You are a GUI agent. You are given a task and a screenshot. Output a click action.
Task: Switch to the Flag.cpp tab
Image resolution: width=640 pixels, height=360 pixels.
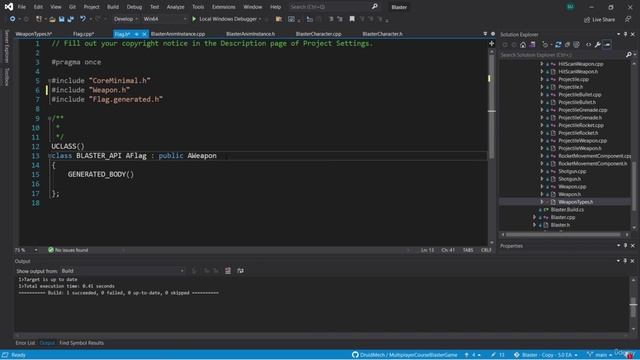(x=83, y=34)
